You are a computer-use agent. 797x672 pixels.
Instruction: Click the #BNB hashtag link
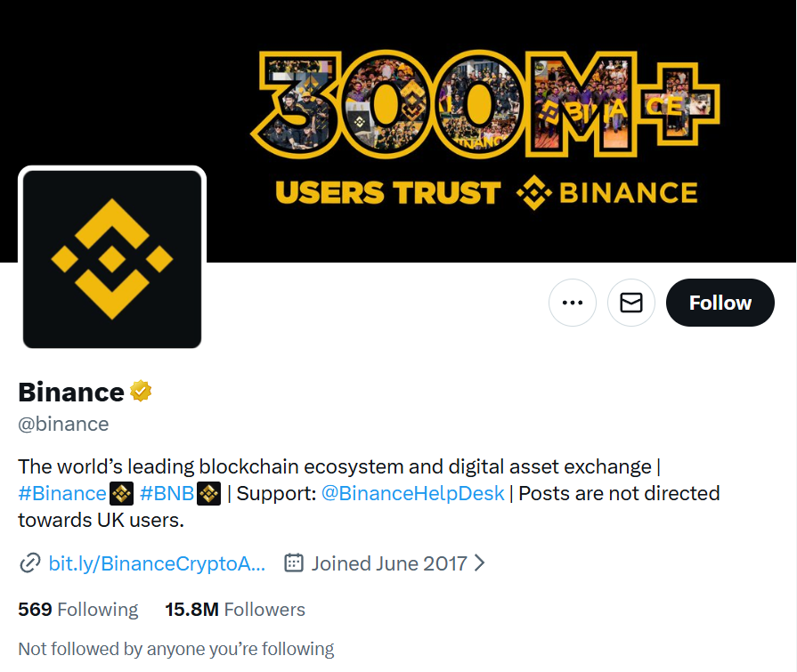(x=167, y=493)
